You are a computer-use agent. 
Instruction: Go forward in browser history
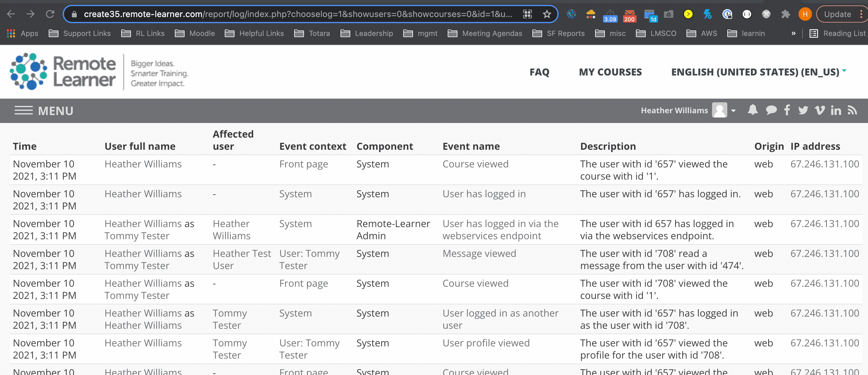coord(30,14)
